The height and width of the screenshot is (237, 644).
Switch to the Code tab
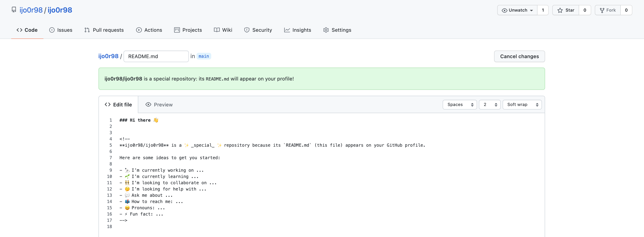[x=27, y=30]
